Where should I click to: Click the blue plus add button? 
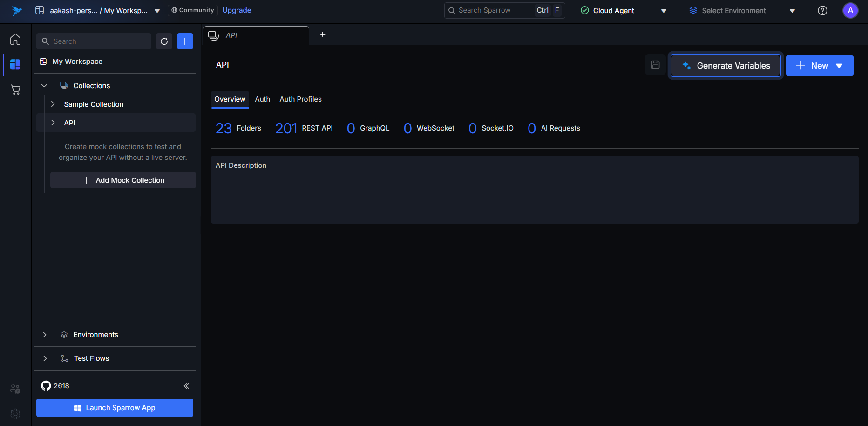point(185,41)
